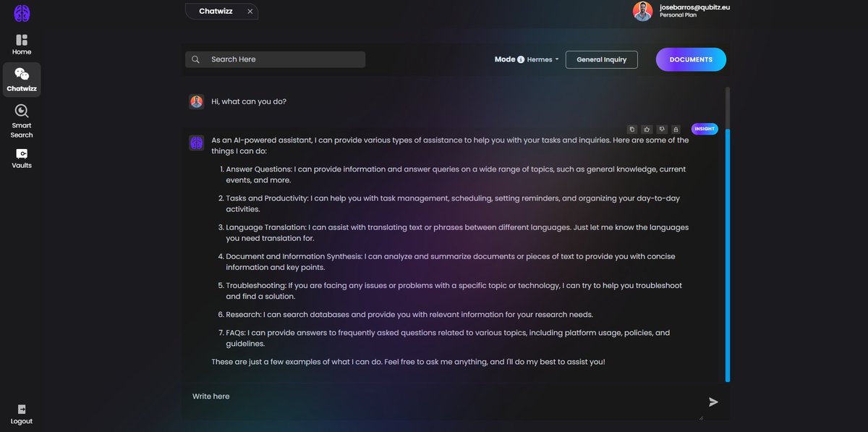
Task: Click the 'FAQs' list item
Action: (448, 338)
